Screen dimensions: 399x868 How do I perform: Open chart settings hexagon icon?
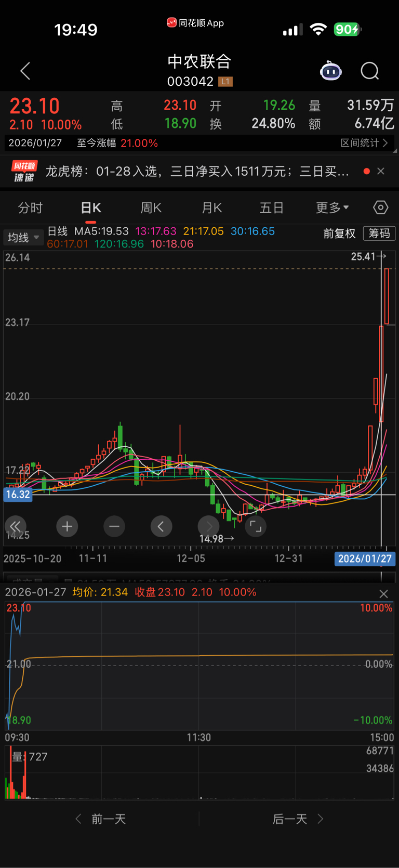(380, 208)
